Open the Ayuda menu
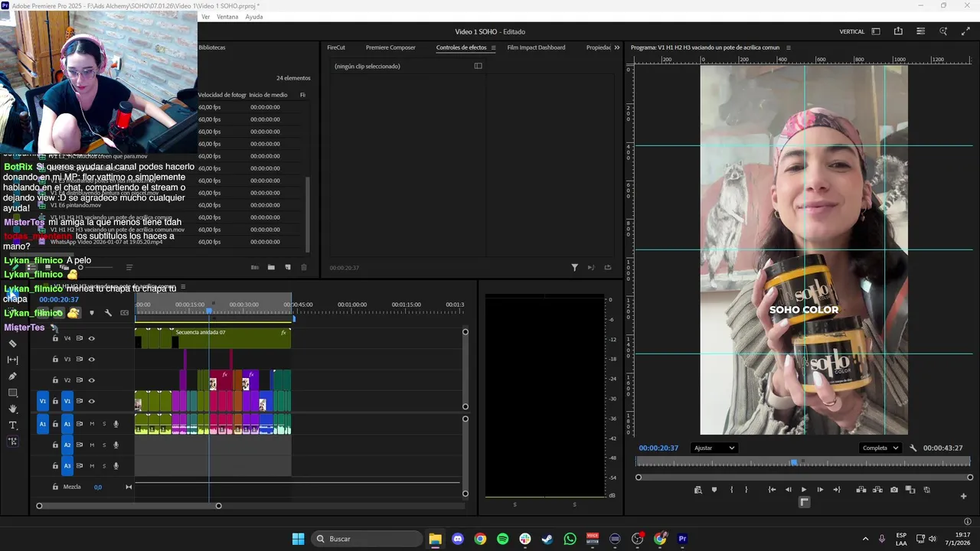The width and height of the screenshot is (980, 551). pos(254,17)
